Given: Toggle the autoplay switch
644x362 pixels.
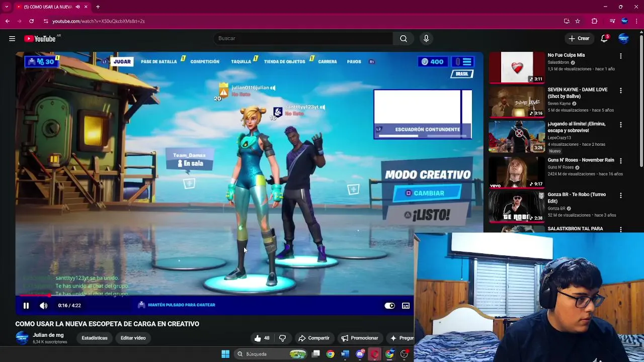Looking at the screenshot, I should click(389, 306).
